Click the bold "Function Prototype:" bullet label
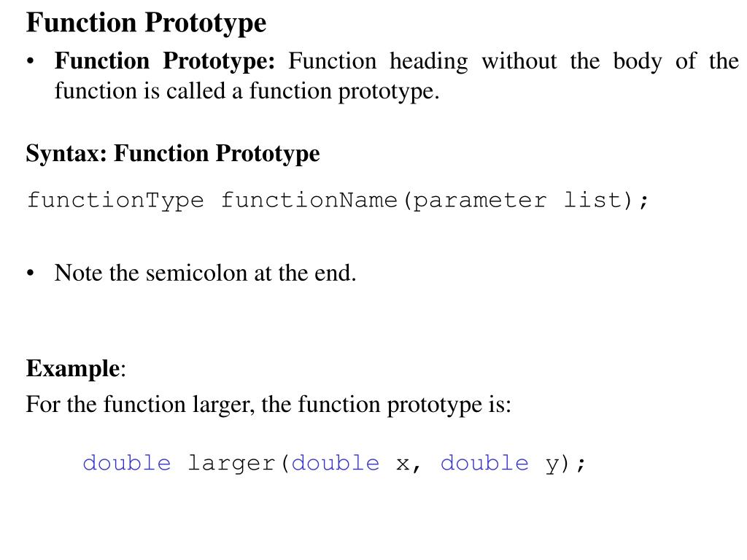Screen dimensions: 747x560 (x=164, y=61)
